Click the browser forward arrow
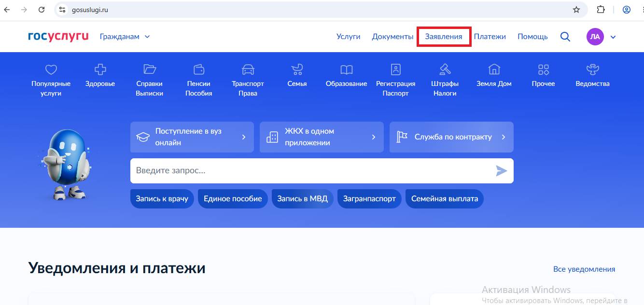This screenshot has width=644, height=305. coord(24,10)
